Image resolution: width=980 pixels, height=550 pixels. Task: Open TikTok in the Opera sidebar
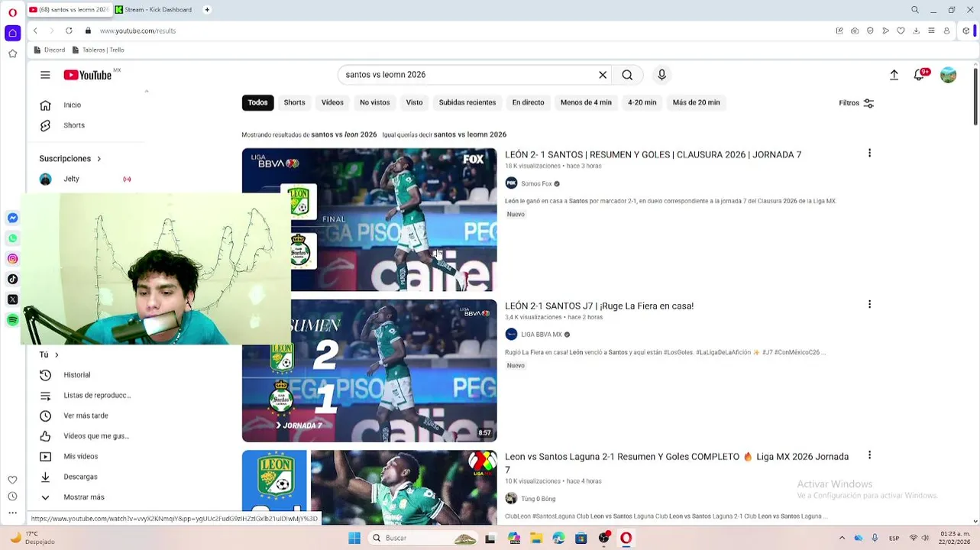click(12, 280)
